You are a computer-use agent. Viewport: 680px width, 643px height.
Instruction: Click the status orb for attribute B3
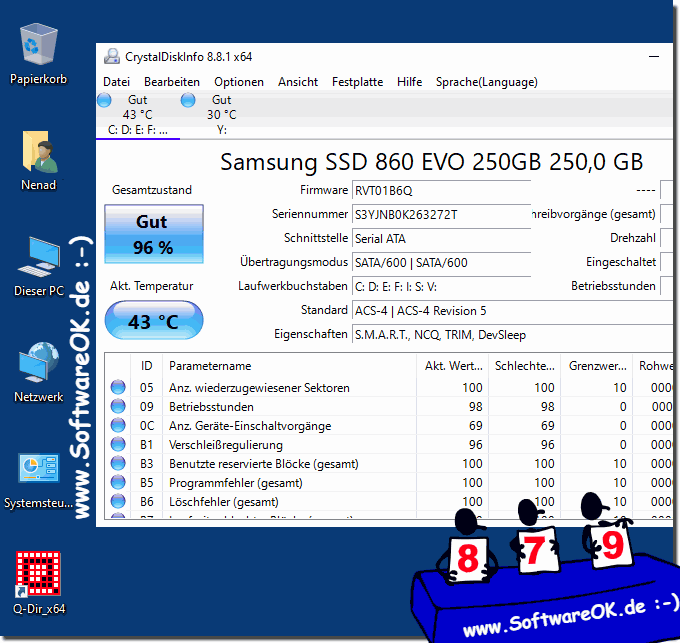pyautogui.click(x=118, y=463)
